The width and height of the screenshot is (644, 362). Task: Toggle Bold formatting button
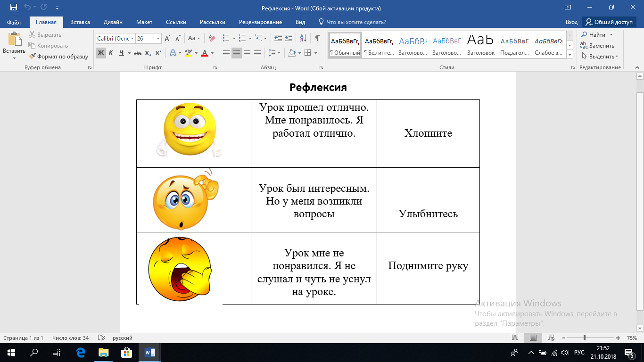tap(100, 53)
